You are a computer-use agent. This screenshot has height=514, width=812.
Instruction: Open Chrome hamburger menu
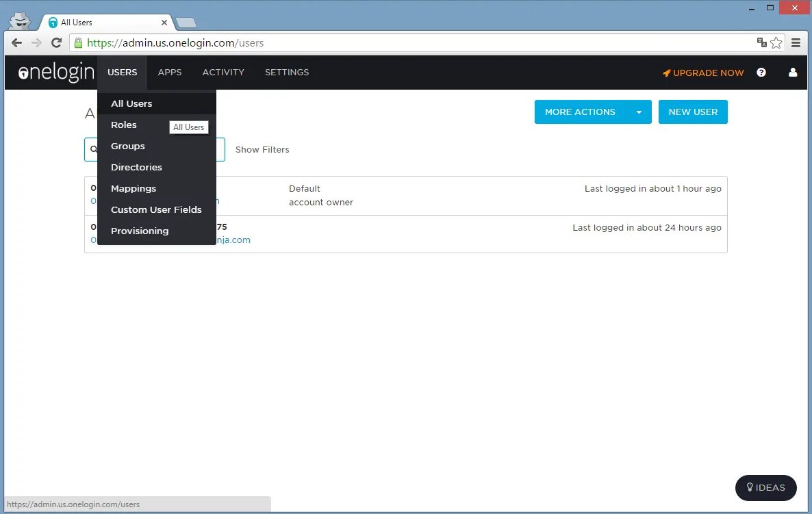796,43
